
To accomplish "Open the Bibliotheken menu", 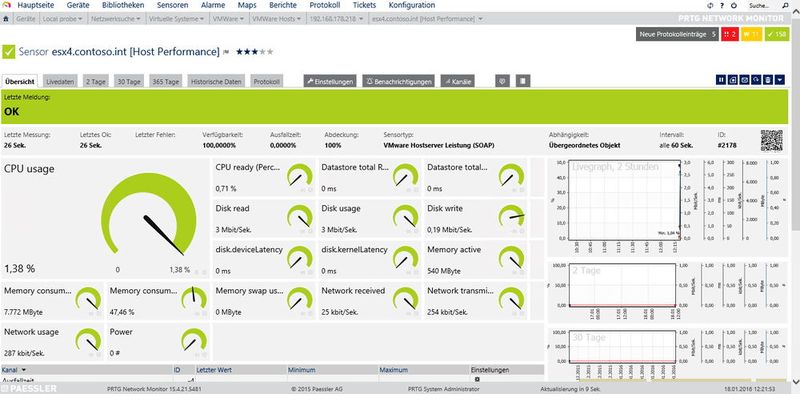I will click(123, 6).
